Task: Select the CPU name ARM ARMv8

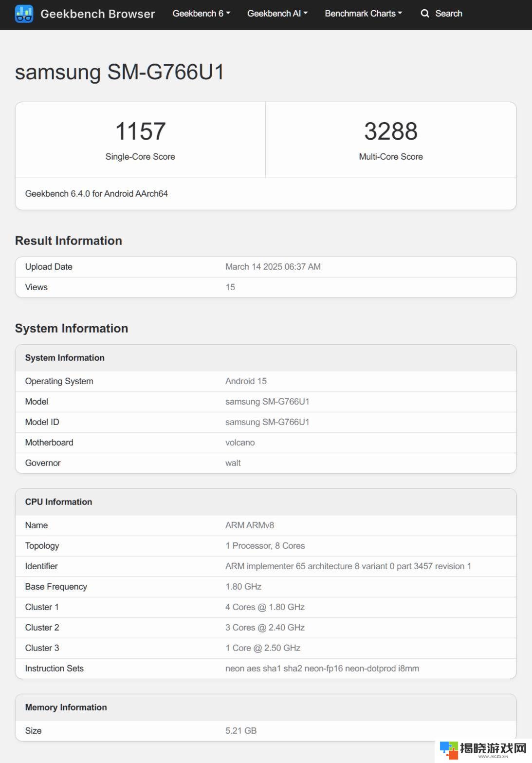Action: pos(250,525)
